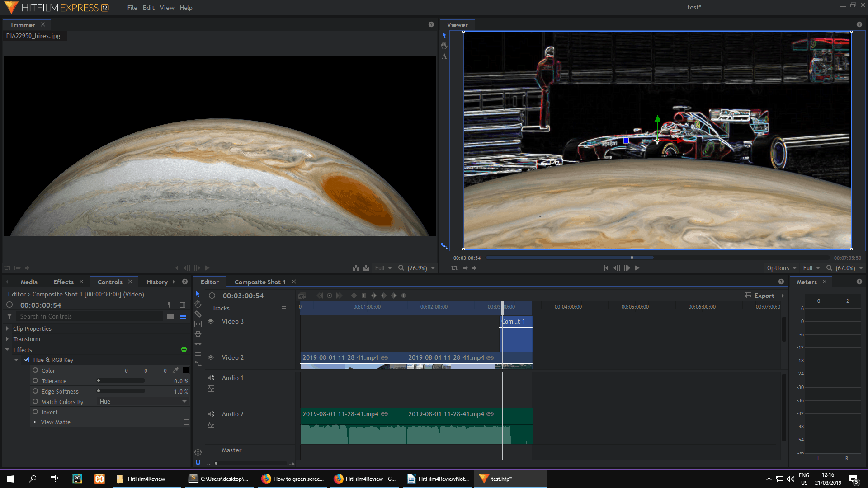This screenshot has height=488, width=868.
Task: Enable the View Matte checkbox
Action: click(186, 422)
